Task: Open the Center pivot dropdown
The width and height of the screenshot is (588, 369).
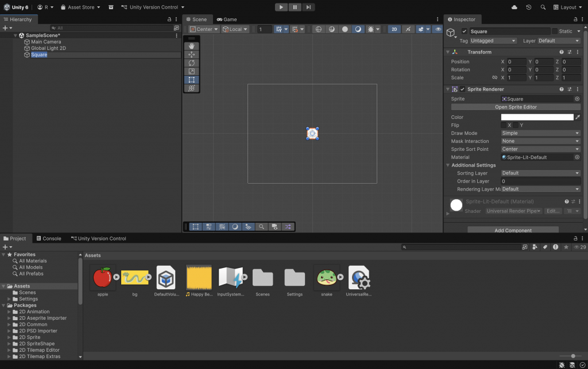Action: click(x=204, y=29)
